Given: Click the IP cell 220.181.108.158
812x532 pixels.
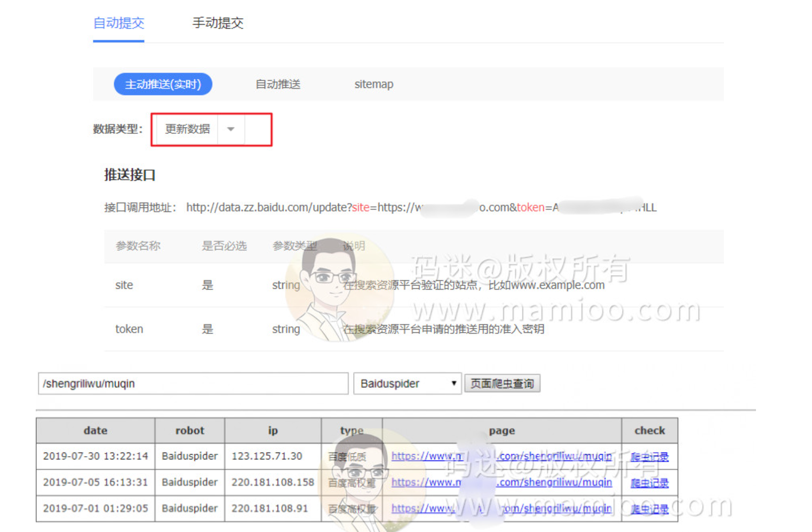Looking at the screenshot, I should point(273,482).
